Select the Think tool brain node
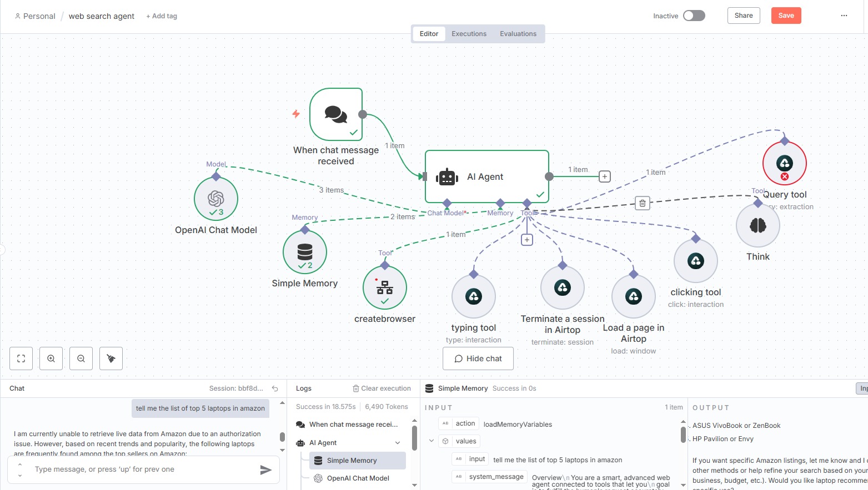Viewport: 868px width, 490px height. (x=758, y=225)
